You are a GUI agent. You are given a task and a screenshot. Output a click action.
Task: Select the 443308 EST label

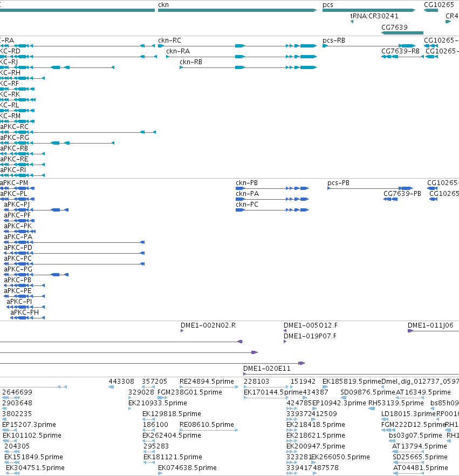click(121, 382)
